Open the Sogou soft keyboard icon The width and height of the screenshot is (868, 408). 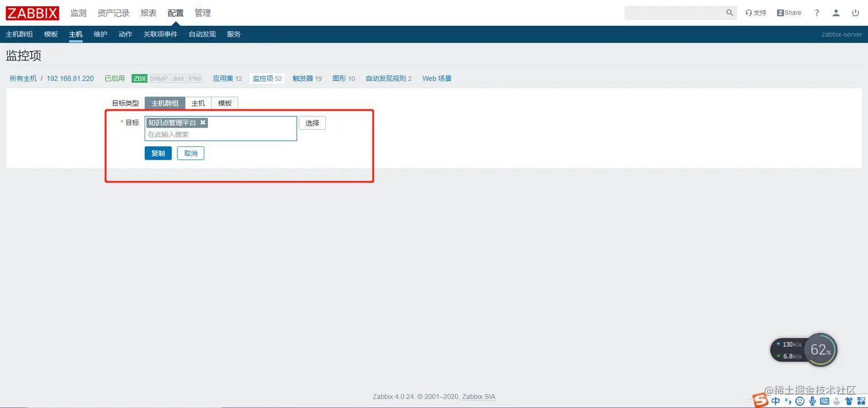[824, 401]
